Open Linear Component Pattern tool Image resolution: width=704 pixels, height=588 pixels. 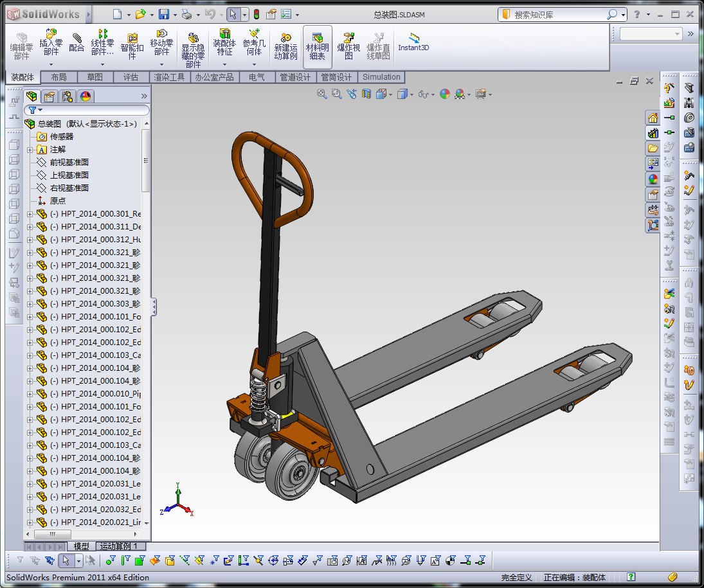102,42
